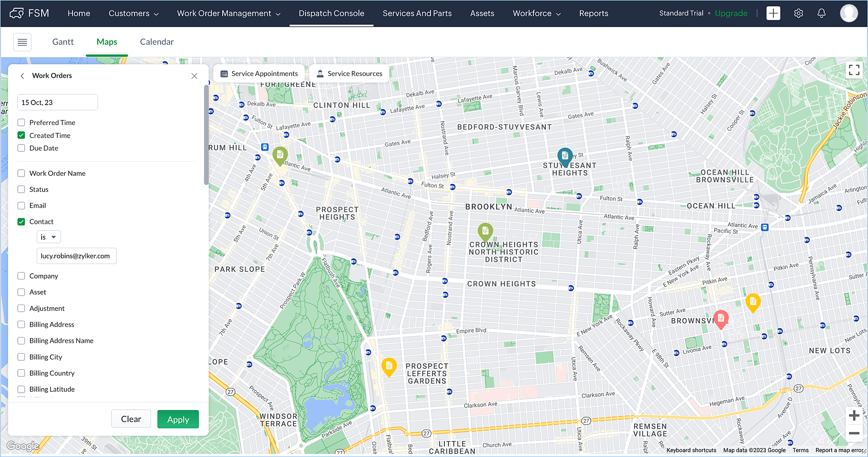Screen dimensions: 868x457
Task: Uncheck the Contact filter checkbox
Action: coord(21,221)
